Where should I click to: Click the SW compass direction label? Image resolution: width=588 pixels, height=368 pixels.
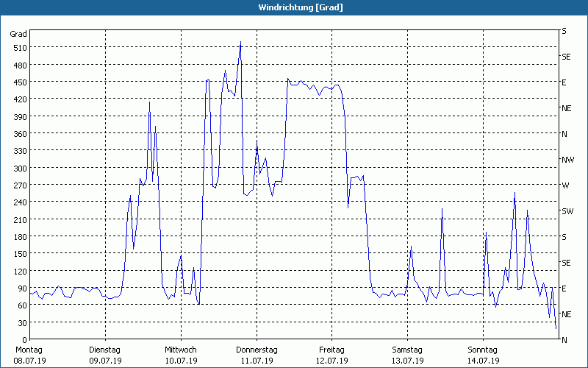tap(567, 211)
